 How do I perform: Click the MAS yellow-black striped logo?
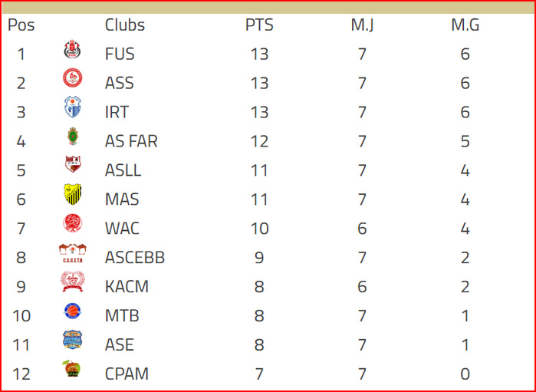point(72,195)
